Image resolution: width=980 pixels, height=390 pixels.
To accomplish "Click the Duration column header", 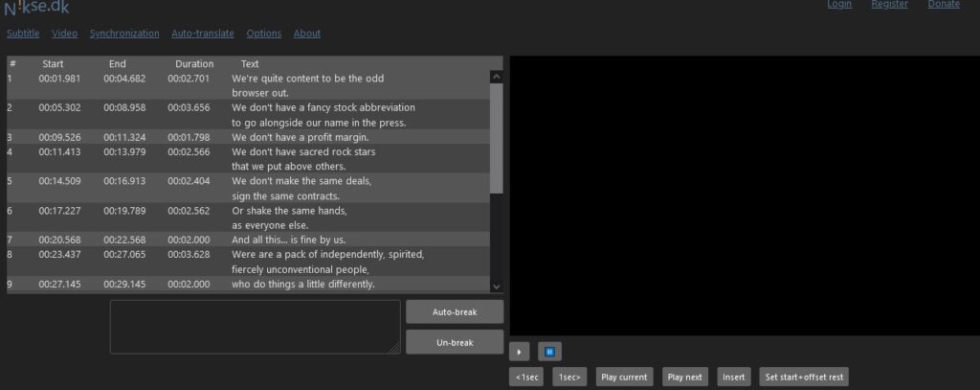I will [194, 63].
